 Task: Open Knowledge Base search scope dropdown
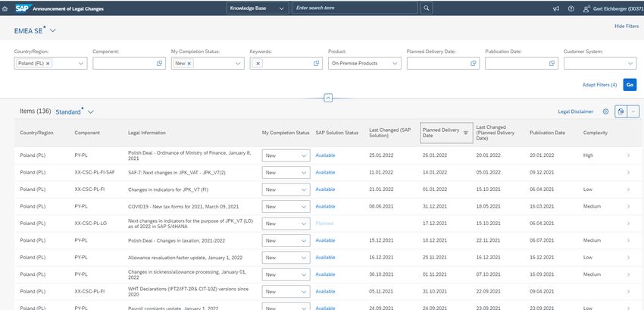click(258, 8)
